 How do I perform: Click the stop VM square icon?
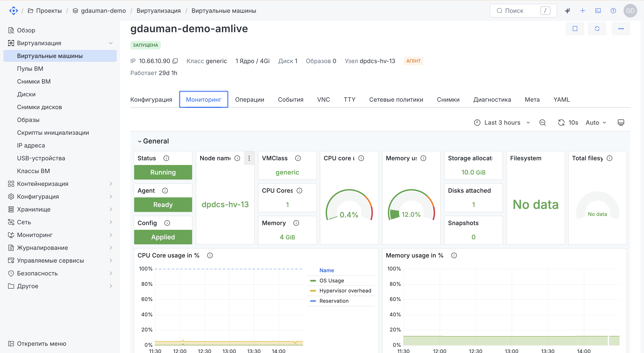(575, 29)
